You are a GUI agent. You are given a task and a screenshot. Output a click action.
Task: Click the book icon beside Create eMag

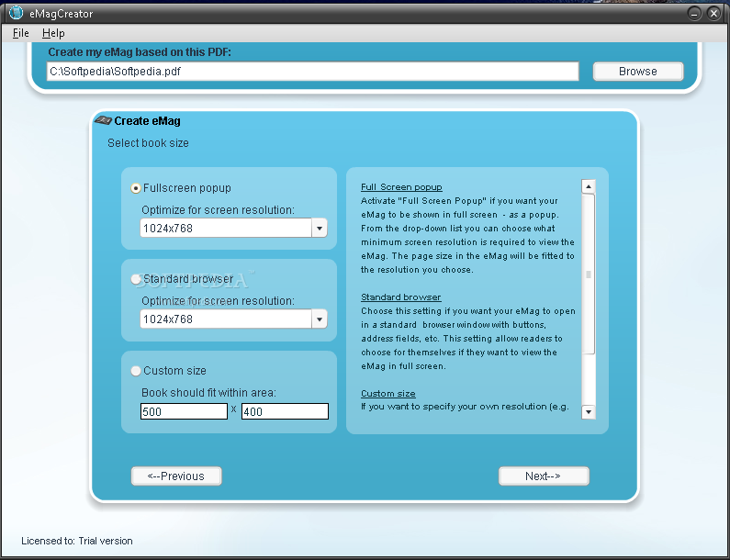click(104, 120)
